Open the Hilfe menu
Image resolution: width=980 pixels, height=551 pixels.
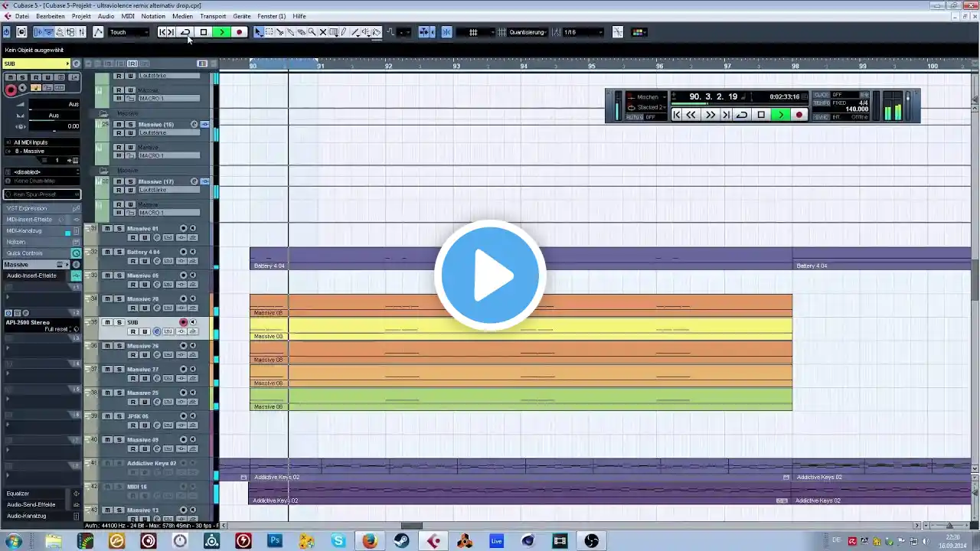pos(299,16)
